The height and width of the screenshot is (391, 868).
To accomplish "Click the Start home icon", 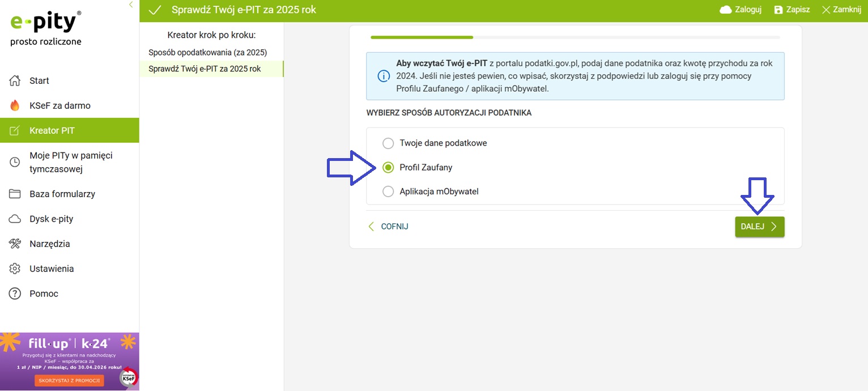I will click(15, 80).
